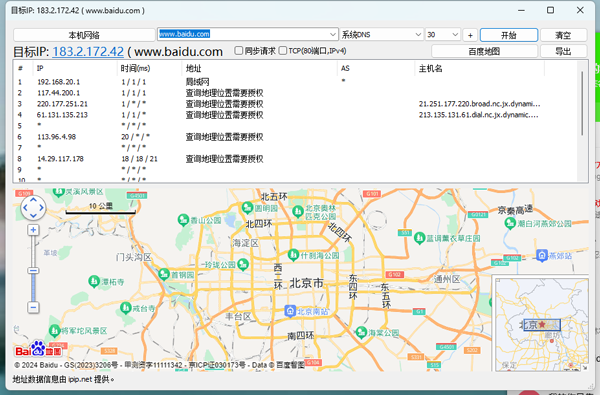Click the 燕郊站 station icon
Screen dimensions: 600x395
tap(541, 255)
